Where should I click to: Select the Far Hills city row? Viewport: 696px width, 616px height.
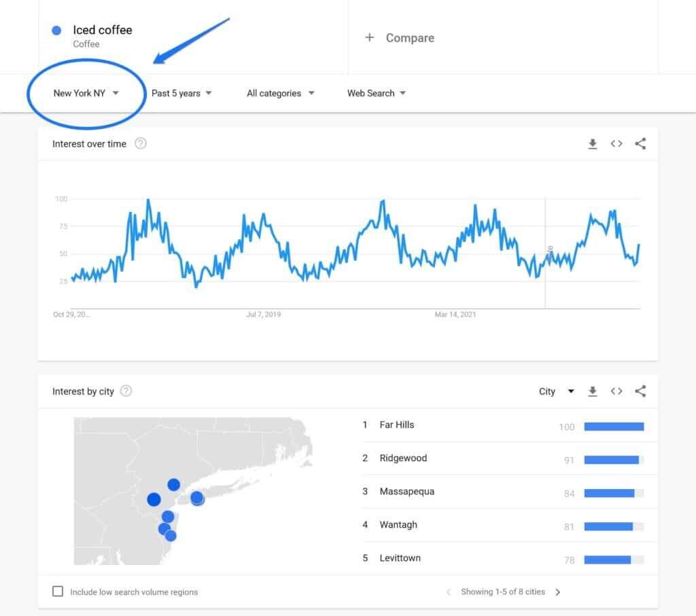click(397, 425)
